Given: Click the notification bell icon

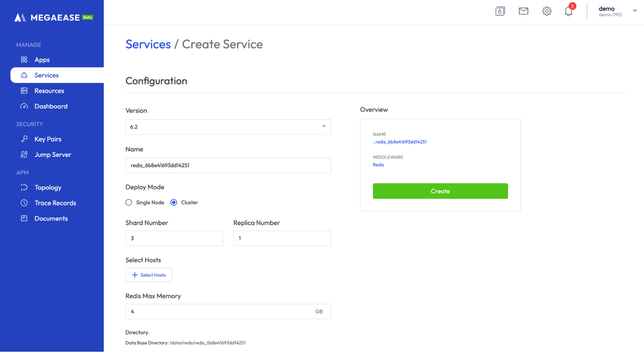Looking at the screenshot, I should [x=568, y=11].
